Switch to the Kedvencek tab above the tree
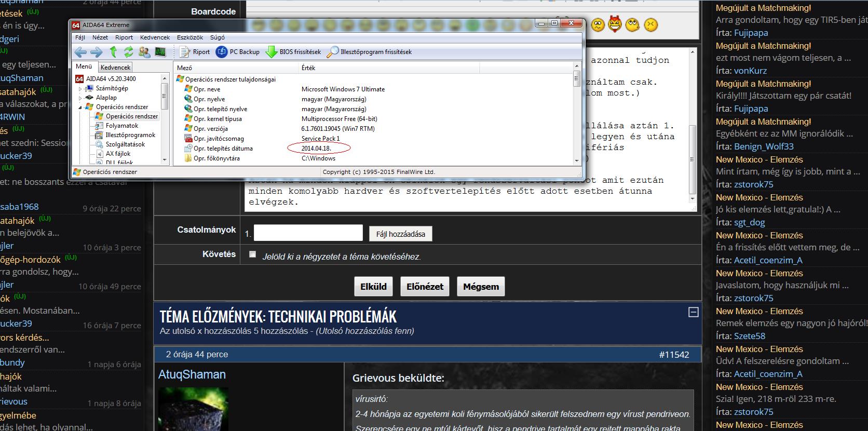Image resolution: width=868 pixels, height=431 pixels. tap(115, 67)
